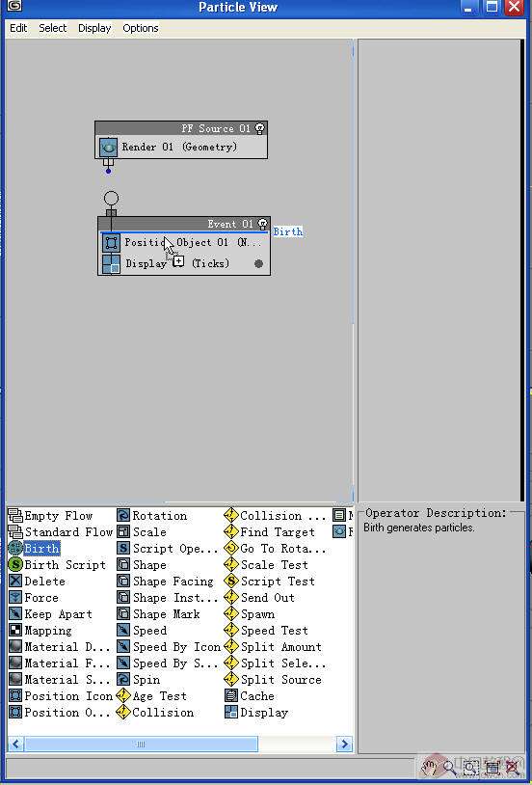Open the Edit menu
This screenshot has width=532, height=785.
pyautogui.click(x=18, y=28)
